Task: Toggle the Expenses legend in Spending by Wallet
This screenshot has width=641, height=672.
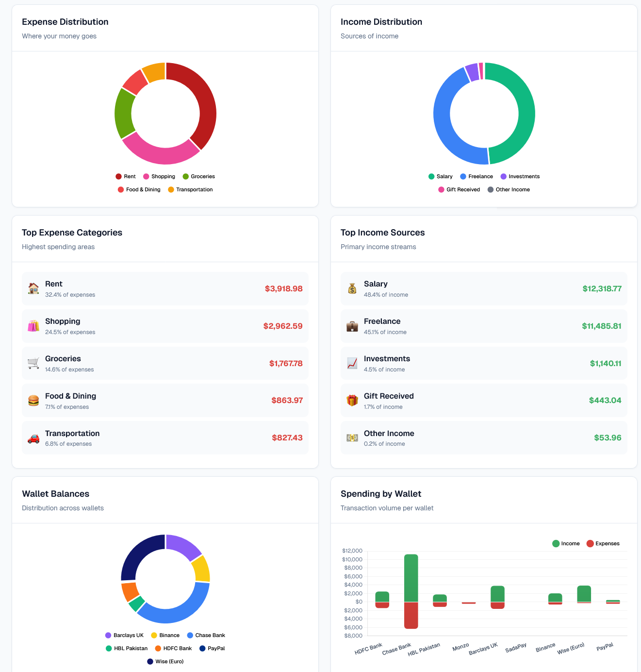Action: click(x=603, y=543)
